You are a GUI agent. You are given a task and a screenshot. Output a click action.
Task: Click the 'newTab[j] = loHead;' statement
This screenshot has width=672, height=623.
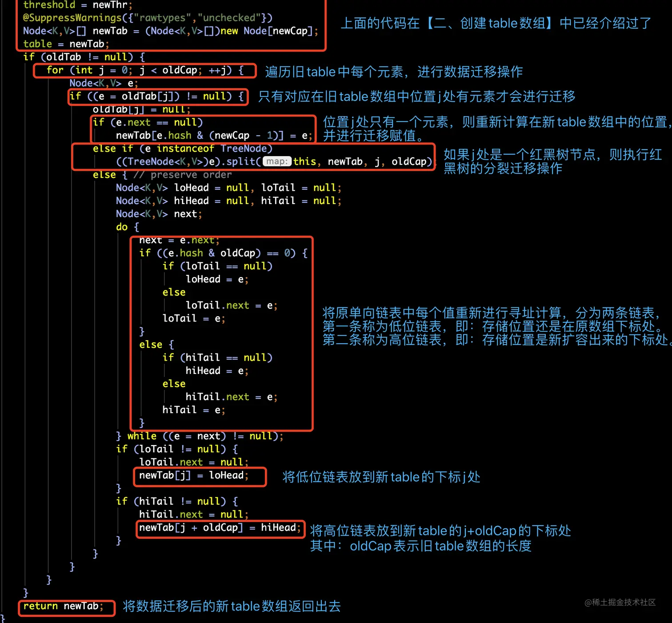coord(194,475)
